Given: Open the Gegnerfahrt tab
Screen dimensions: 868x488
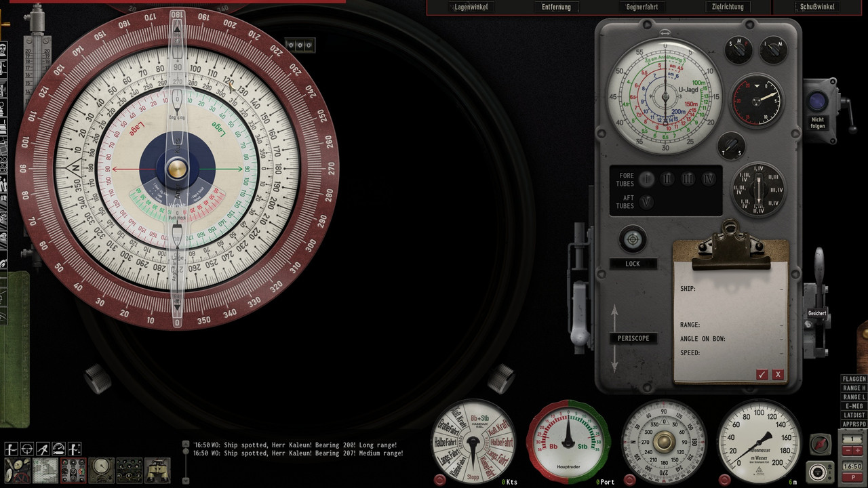Looking at the screenshot, I should click(x=642, y=7).
